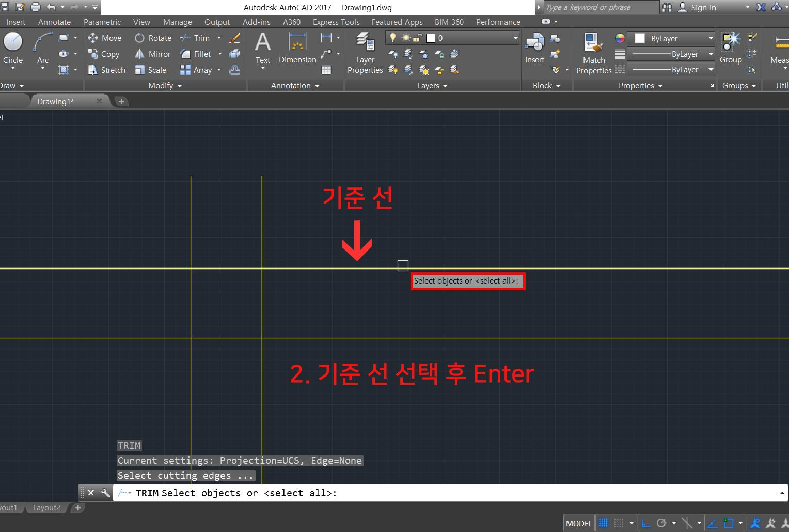Activate the Stretch command
The image size is (789, 532).
[106, 70]
